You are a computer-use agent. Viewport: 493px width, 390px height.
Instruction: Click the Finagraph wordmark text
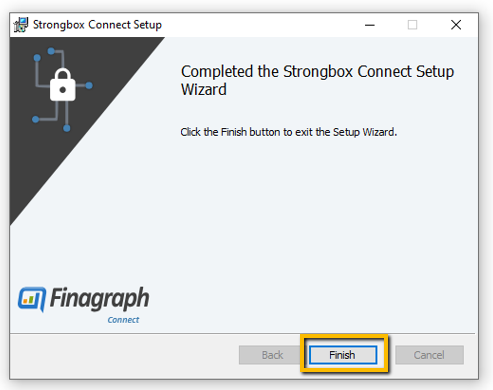point(100,299)
